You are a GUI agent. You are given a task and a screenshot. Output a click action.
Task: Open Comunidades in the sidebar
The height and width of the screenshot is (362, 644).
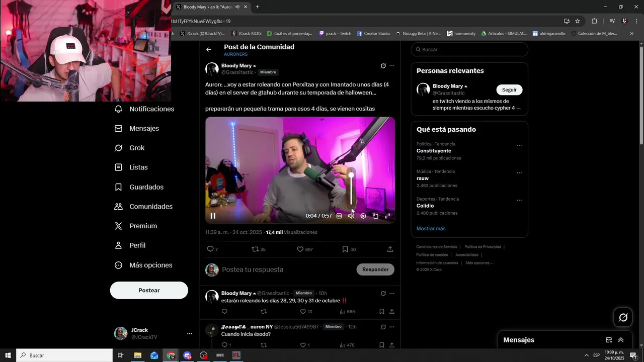pyautogui.click(x=143, y=207)
